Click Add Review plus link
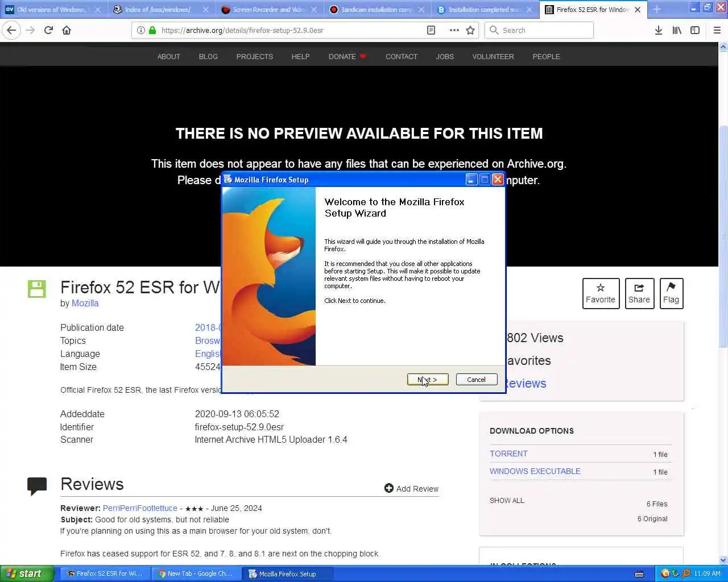 pyautogui.click(x=411, y=489)
